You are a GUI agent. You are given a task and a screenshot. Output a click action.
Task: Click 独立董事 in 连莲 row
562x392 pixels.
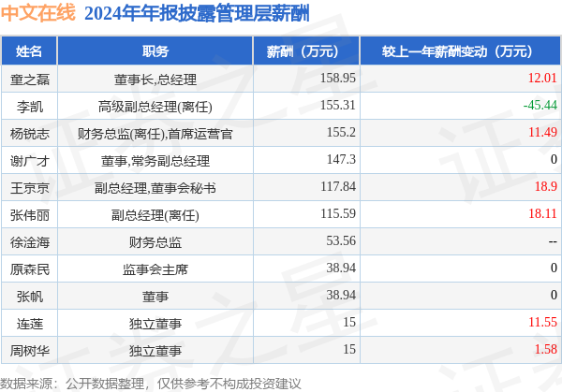[155, 324]
